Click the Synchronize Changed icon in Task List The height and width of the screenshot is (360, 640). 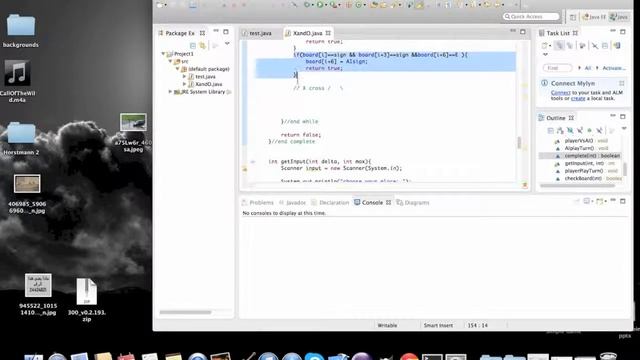617,46
